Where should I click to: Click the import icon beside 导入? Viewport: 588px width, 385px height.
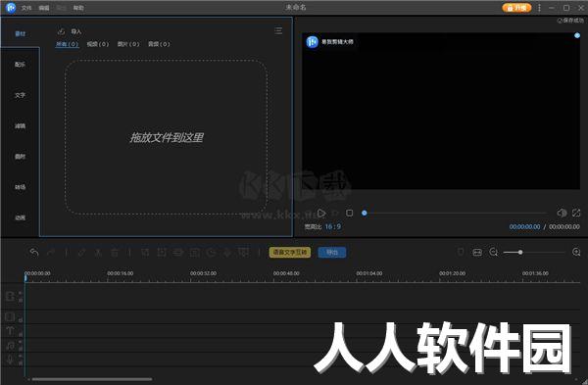click(x=61, y=31)
